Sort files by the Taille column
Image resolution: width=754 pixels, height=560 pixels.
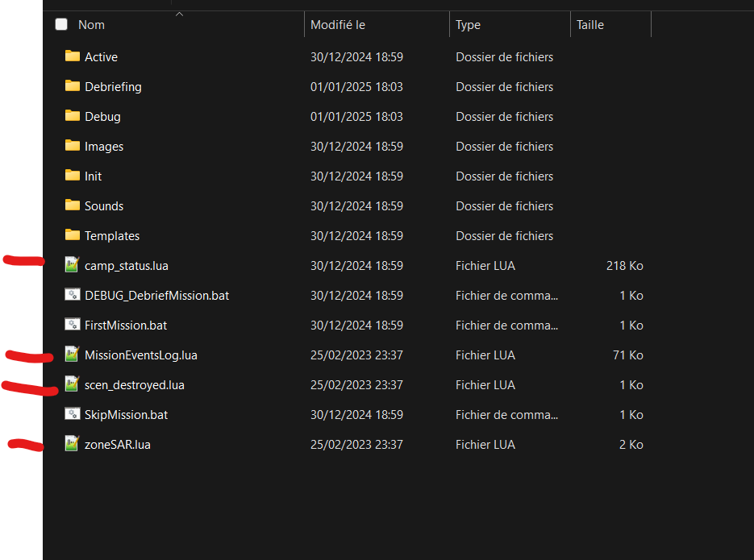coord(610,24)
